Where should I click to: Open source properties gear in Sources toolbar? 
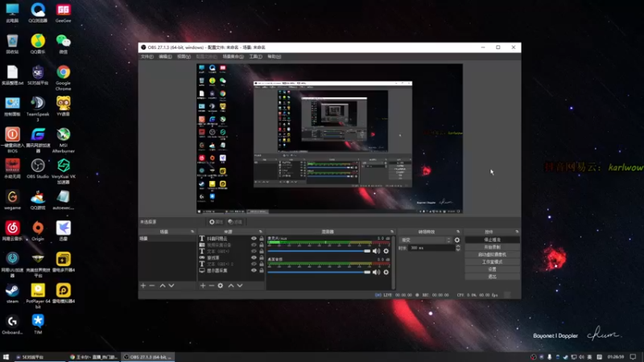click(x=221, y=286)
